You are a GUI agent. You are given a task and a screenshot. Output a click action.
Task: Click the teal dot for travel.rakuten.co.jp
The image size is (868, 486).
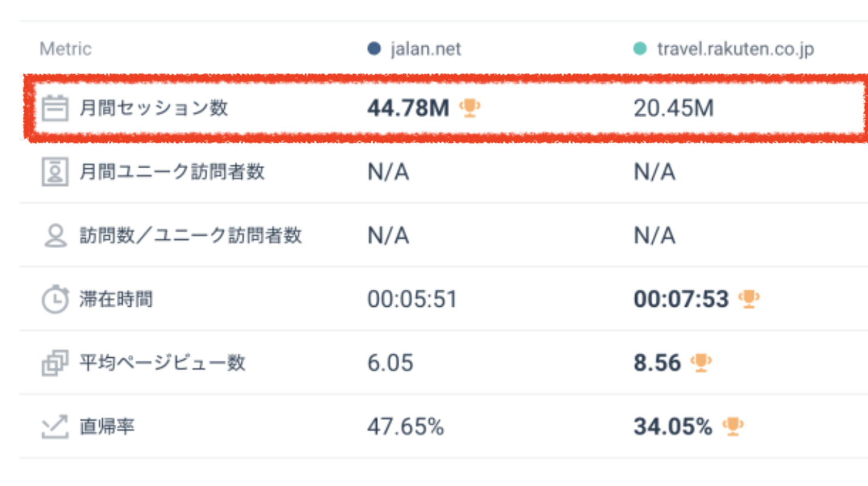(639, 49)
